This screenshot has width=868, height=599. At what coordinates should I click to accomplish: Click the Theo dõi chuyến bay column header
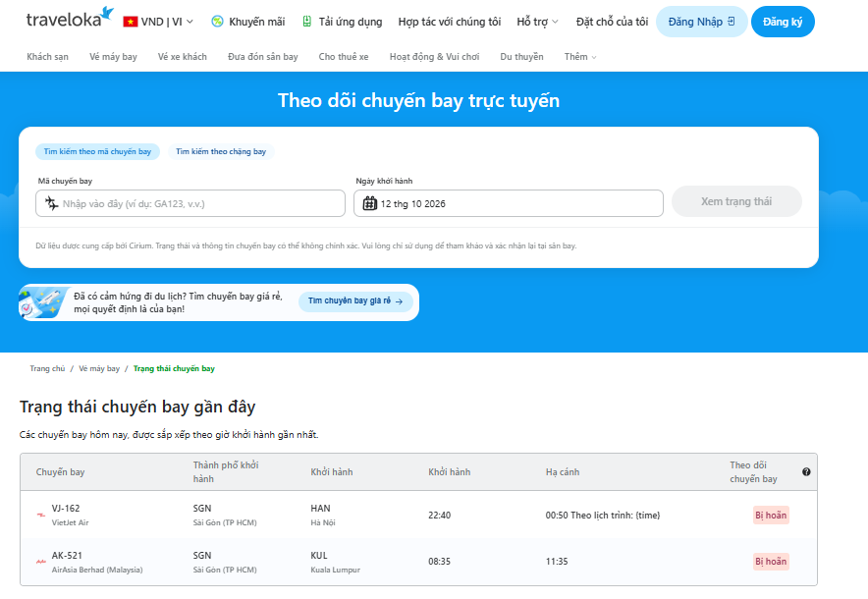pos(753,471)
